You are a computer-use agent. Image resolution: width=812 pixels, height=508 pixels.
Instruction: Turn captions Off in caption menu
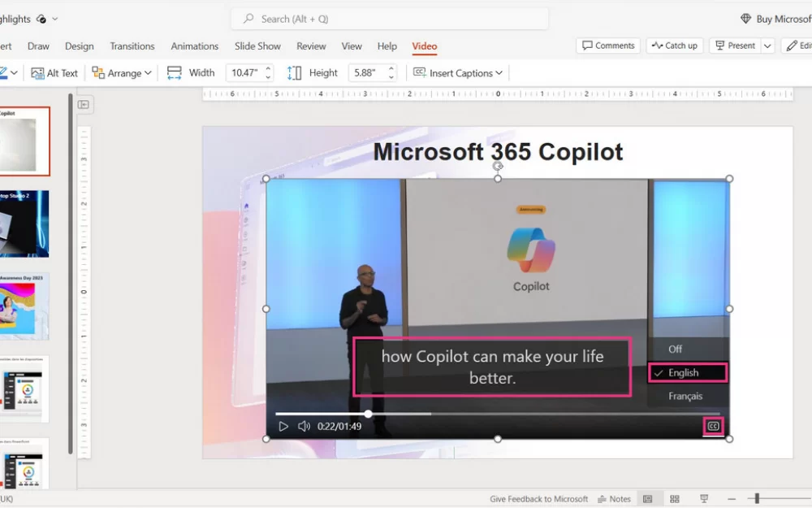tap(675, 350)
